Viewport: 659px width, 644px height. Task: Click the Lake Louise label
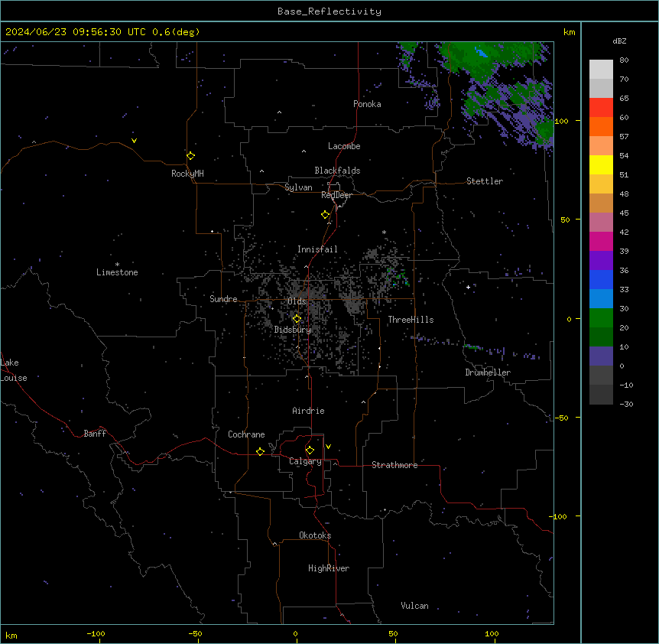(x=12, y=370)
